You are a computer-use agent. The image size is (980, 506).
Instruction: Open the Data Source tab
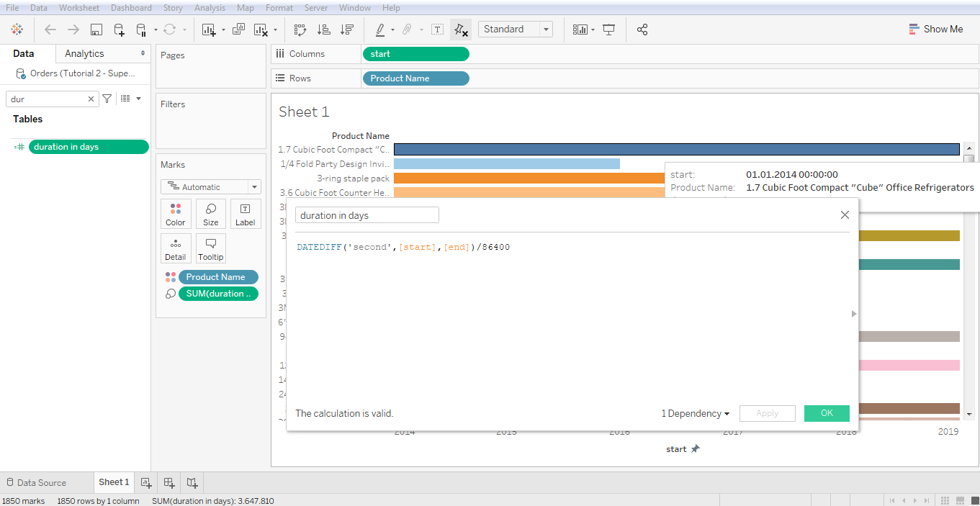[x=36, y=482]
